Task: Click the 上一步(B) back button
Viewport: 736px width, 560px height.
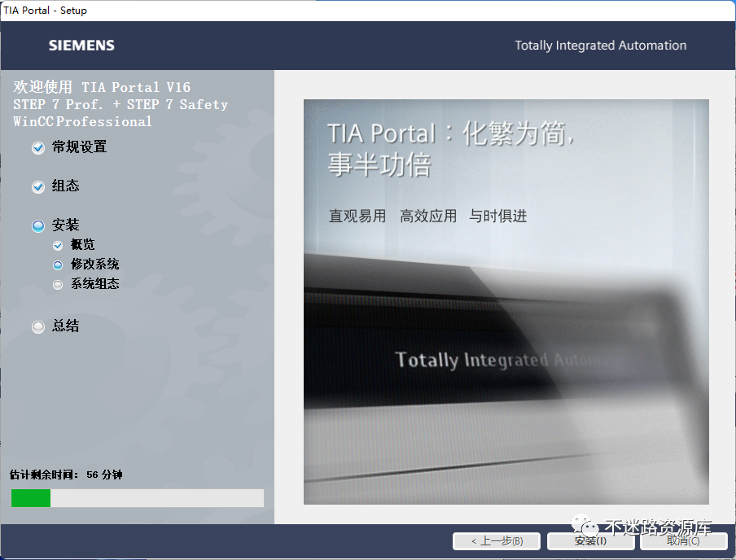Action: (497, 541)
